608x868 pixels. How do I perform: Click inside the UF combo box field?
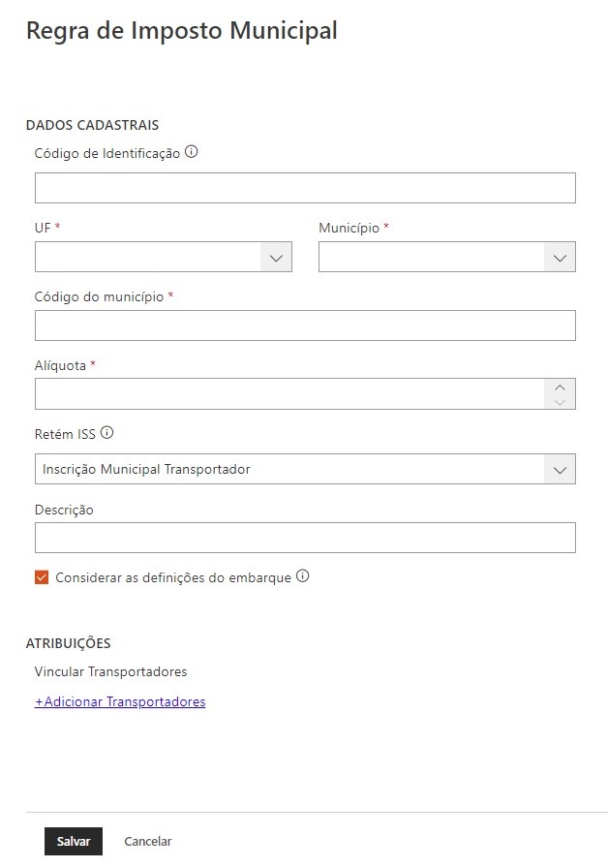pyautogui.click(x=147, y=257)
